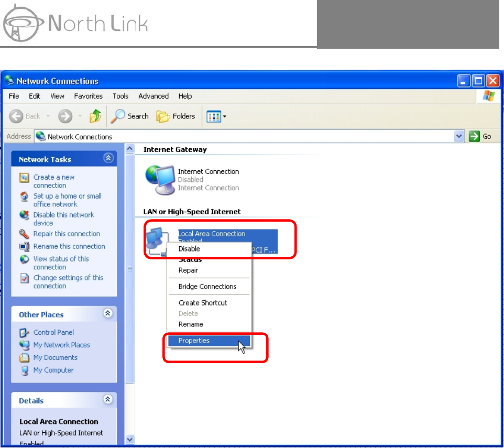Screen dimensions: 504x448
Task: Click Rename this connection link
Action: tap(69, 246)
